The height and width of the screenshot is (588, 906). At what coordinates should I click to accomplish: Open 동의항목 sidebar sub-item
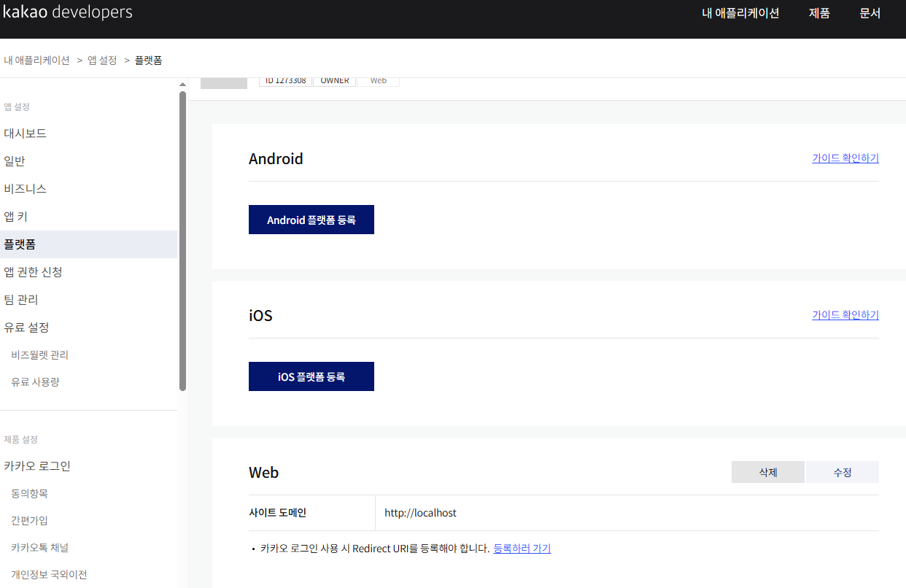coord(29,493)
